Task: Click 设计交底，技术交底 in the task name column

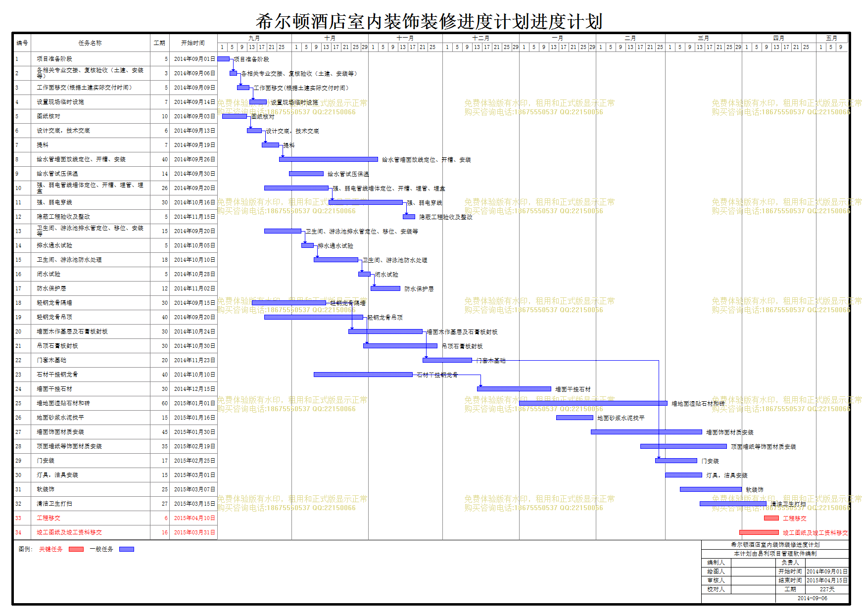Action: pyautogui.click(x=63, y=131)
